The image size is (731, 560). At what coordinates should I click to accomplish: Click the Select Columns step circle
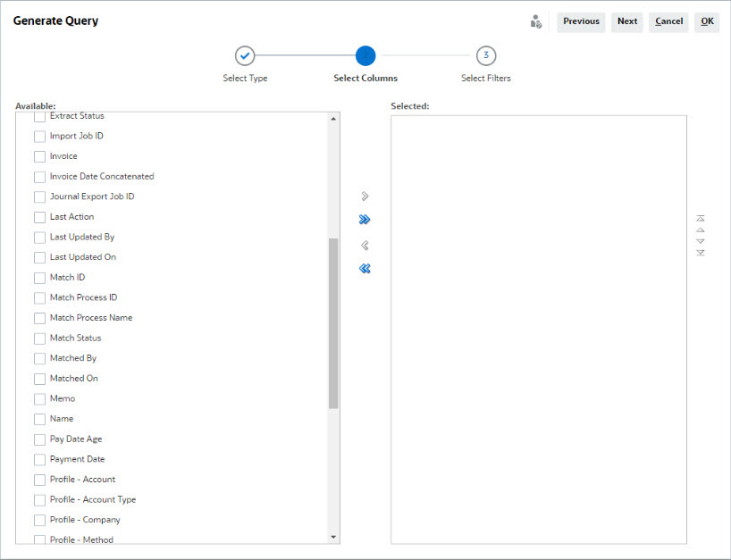click(365, 56)
